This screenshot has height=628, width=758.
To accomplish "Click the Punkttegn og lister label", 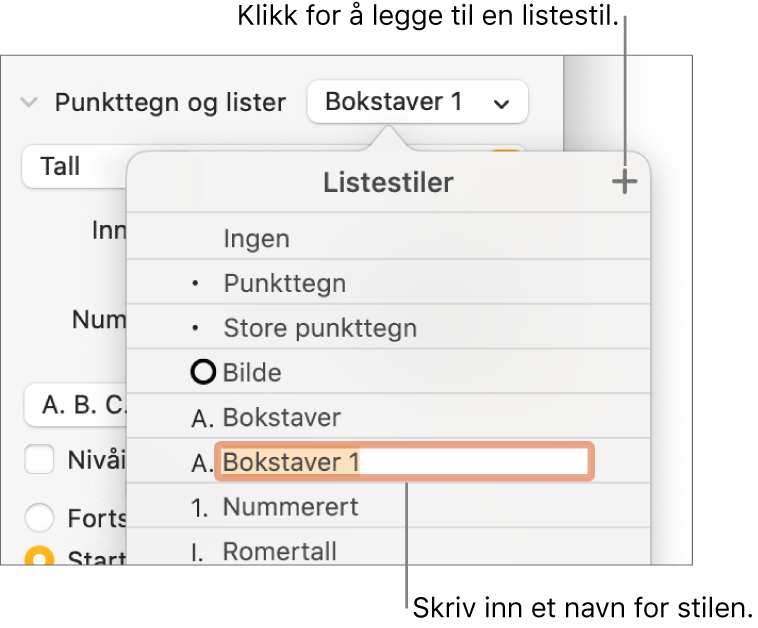I will click(x=170, y=102).
